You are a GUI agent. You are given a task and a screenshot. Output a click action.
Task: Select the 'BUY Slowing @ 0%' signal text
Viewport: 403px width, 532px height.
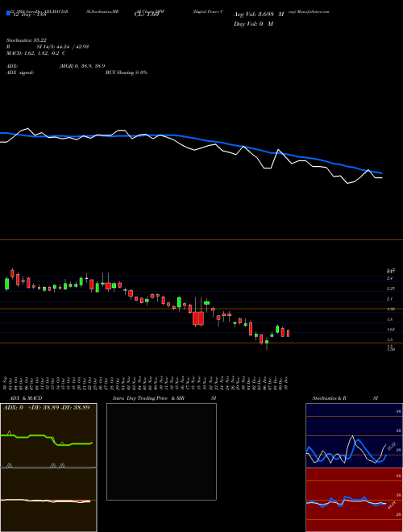click(127, 73)
